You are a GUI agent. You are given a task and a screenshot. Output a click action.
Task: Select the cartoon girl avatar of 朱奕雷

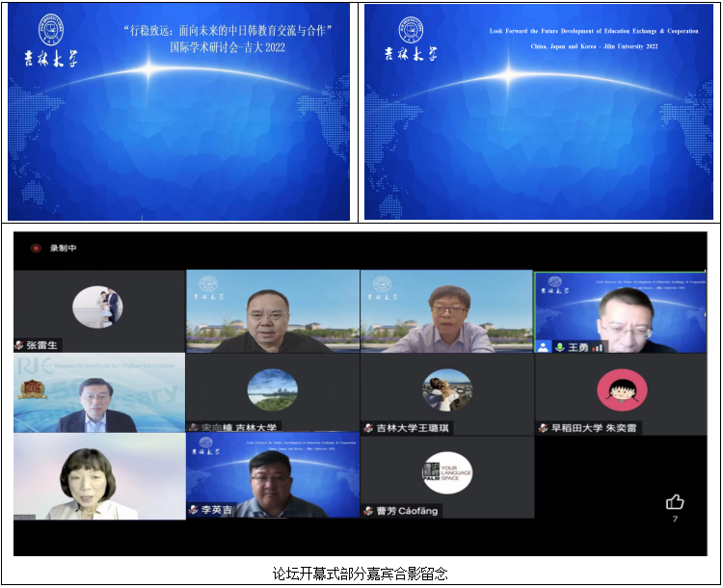(621, 389)
